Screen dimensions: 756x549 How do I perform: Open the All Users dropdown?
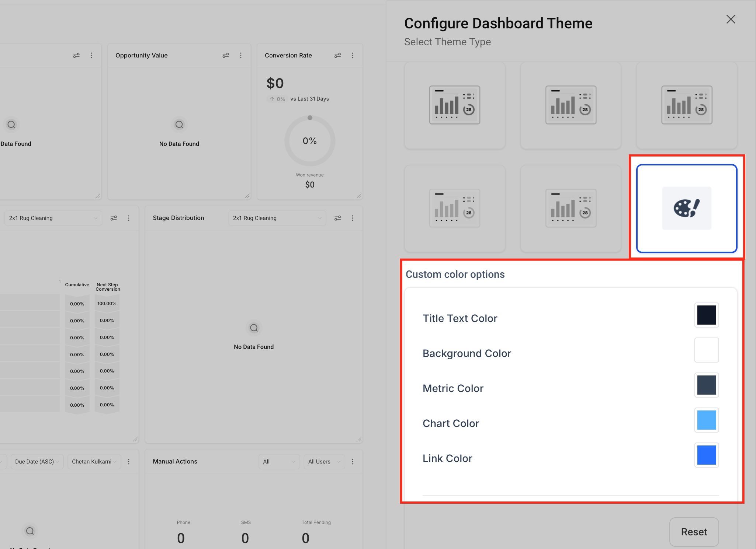click(x=324, y=462)
